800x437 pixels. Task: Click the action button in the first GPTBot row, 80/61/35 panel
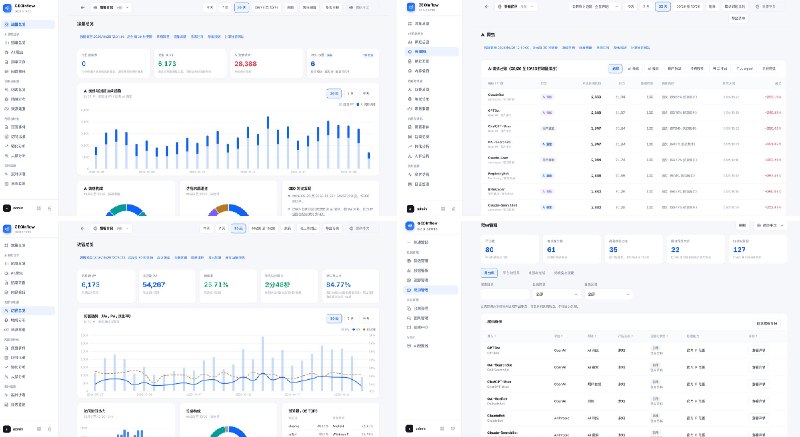759,350
